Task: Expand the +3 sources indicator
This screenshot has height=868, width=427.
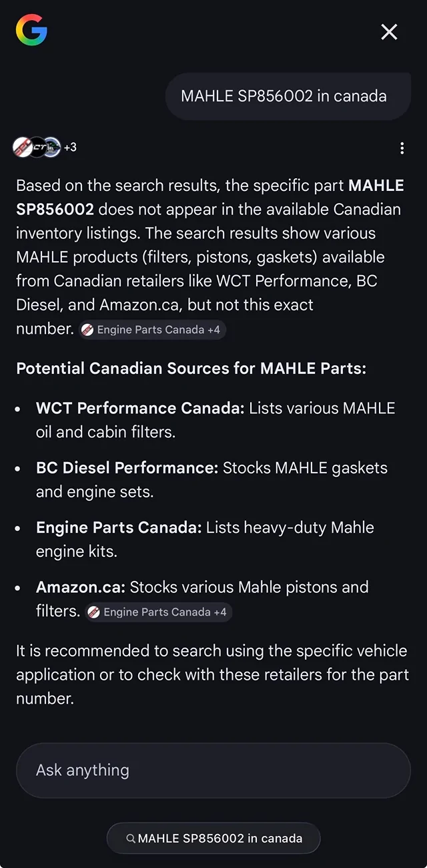Action: point(69,148)
